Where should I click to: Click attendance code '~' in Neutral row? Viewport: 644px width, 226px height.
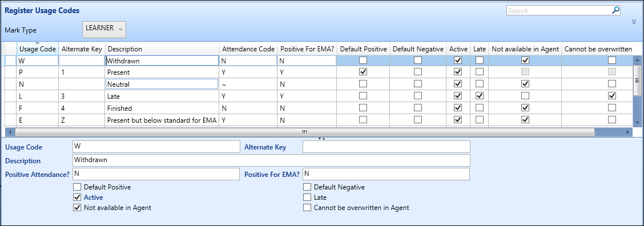pos(248,84)
